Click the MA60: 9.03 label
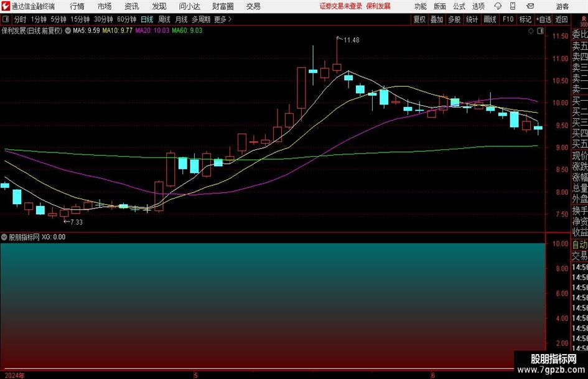This screenshot has width=588, height=379. (x=187, y=30)
